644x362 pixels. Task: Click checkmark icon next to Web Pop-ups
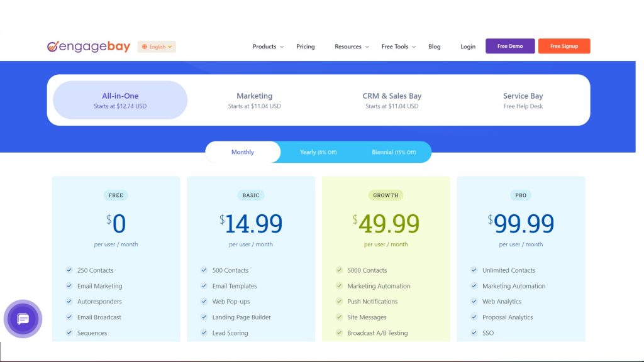[x=204, y=302]
